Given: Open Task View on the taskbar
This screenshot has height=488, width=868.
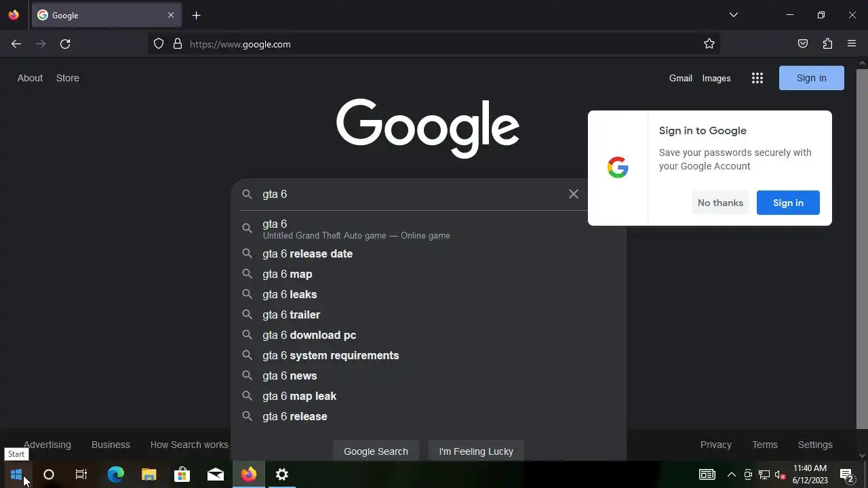Looking at the screenshot, I should [81, 474].
